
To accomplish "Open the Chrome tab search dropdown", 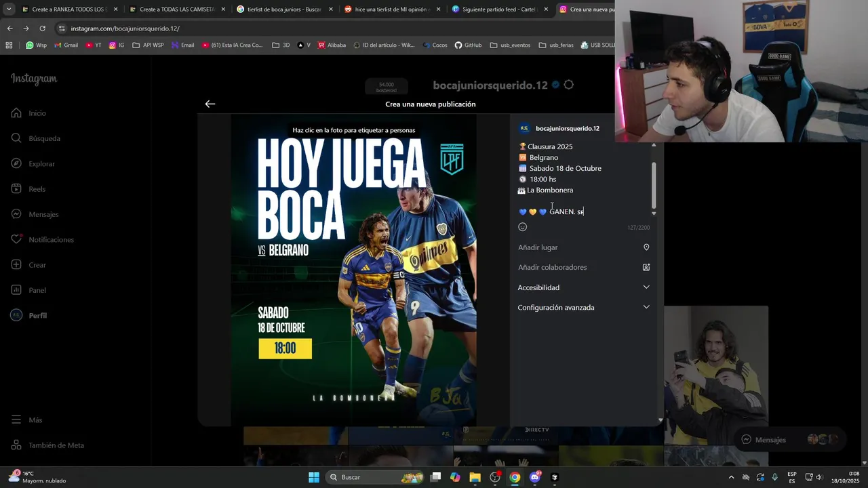I will (9, 9).
